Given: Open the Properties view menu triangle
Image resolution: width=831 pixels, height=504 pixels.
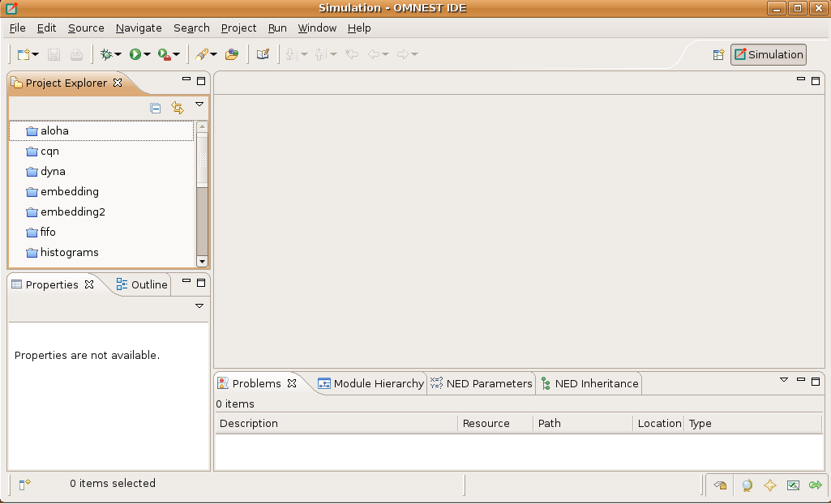Looking at the screenshot, I should pyautogui.click(x=199, y=306).
